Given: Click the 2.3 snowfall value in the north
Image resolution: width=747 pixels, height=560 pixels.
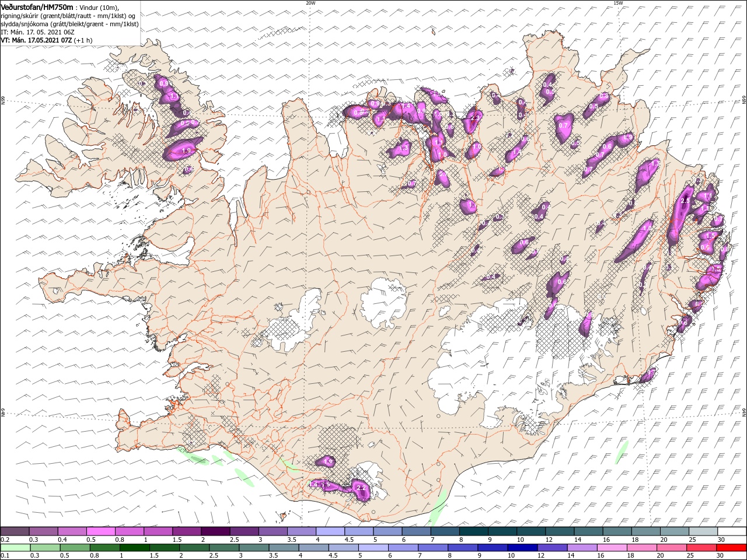Looking at the screenshot, I should 474,118.
